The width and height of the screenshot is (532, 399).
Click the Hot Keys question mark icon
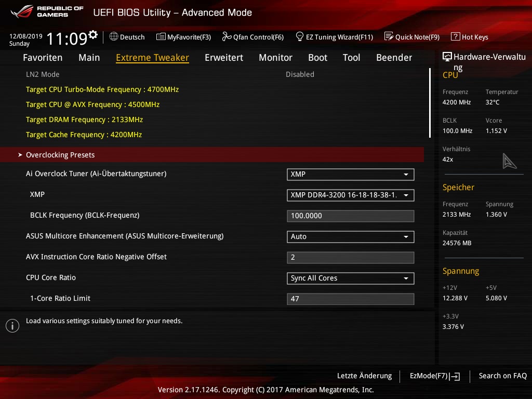pyautogui.click(x=455, y=36)
